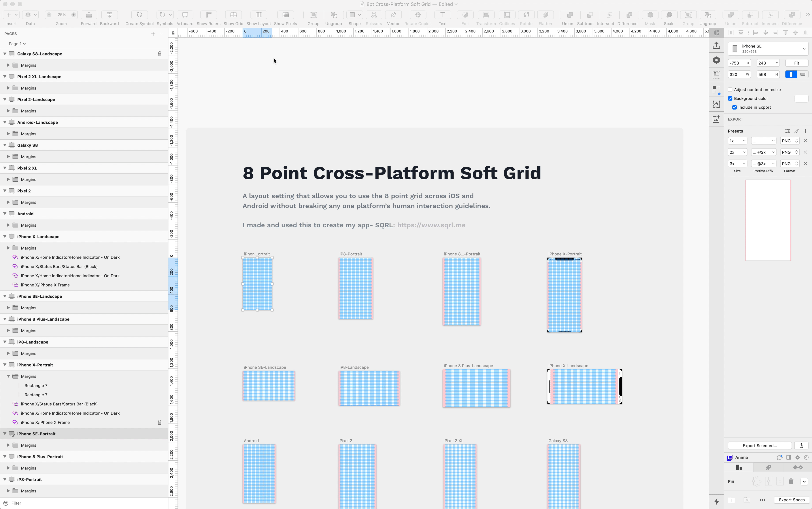Screen dimensions: 812x509
Task: Open the iPhone SE artboard preset dropdown
Action: tap(768, 49)
